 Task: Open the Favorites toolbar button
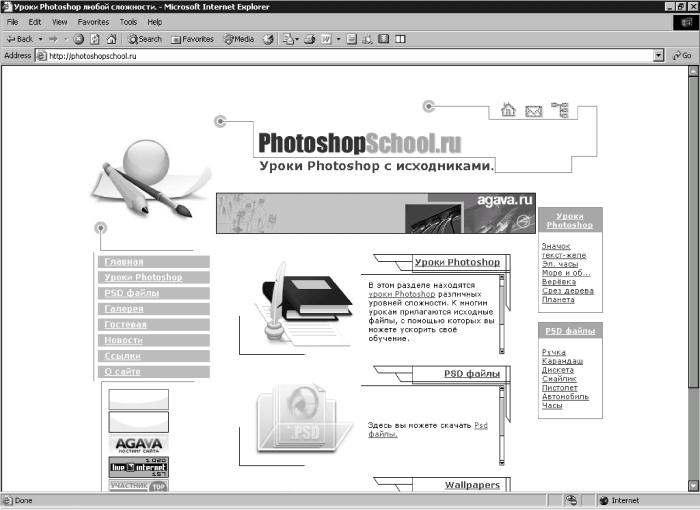[x=192, y=39]
